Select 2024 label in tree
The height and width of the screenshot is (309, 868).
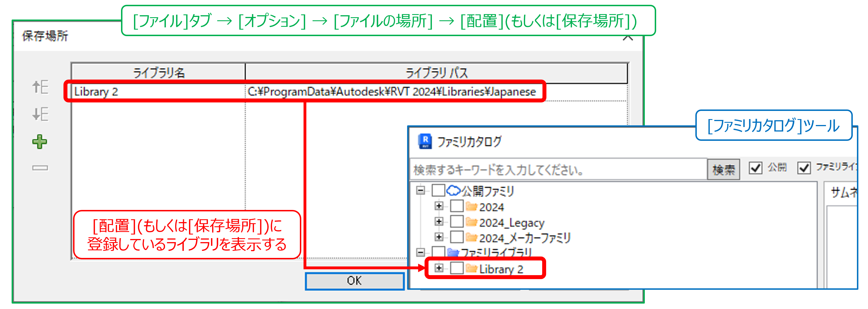491,207
